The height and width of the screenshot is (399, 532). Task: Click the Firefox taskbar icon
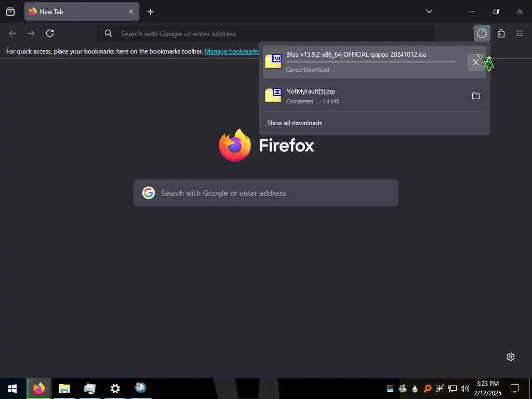[38, 389]
